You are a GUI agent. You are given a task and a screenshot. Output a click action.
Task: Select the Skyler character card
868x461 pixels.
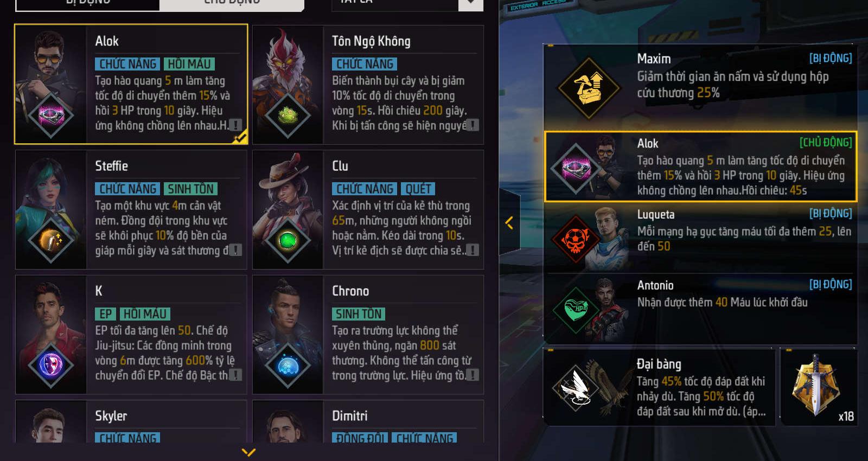point(131,422)
